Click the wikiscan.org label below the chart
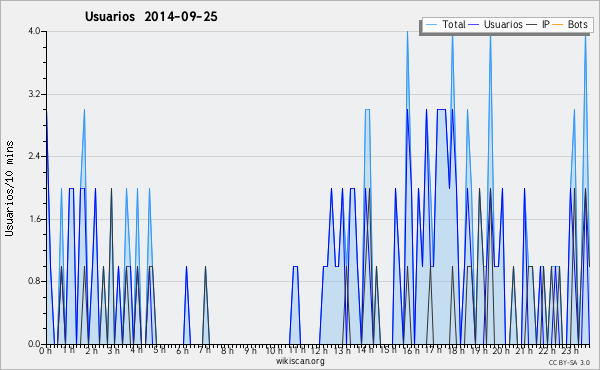Image resolution: width=600 pixels, height=370 pixels. pos(300,361)
